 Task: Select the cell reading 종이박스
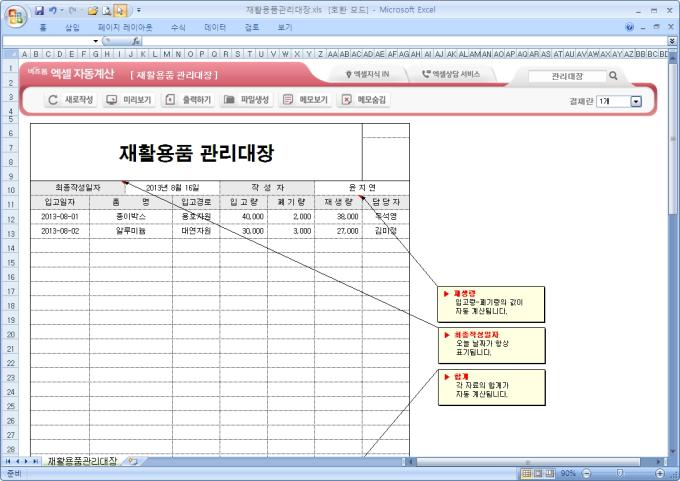click(131, 216)
